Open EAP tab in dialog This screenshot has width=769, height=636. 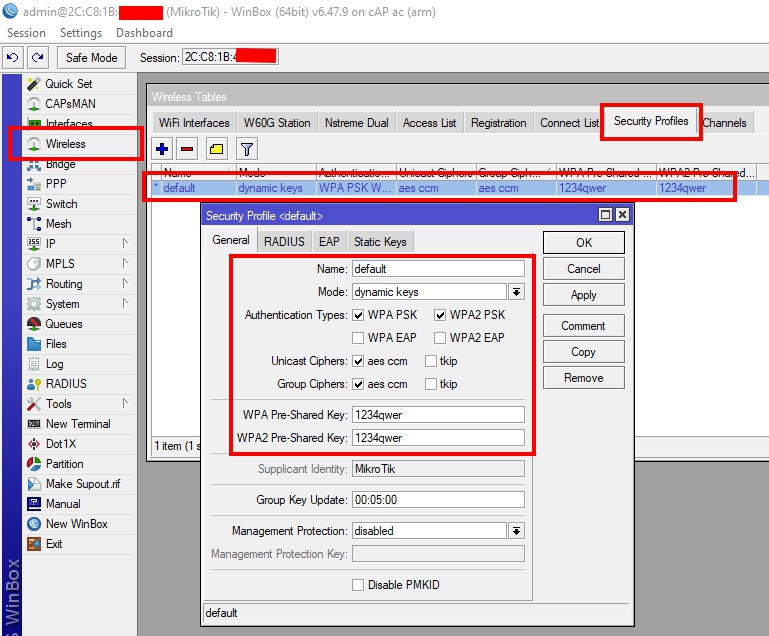(x=329, y=242)
